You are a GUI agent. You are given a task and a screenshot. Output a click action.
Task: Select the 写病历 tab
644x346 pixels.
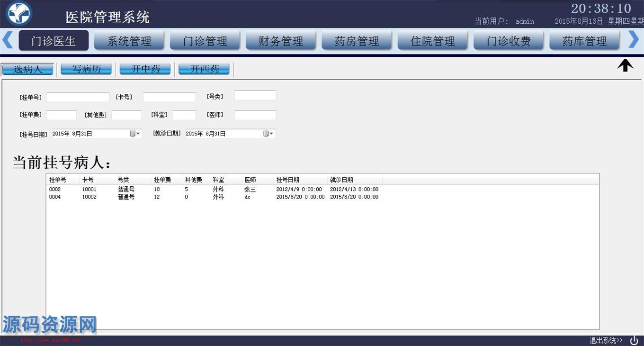click(86, 69)
